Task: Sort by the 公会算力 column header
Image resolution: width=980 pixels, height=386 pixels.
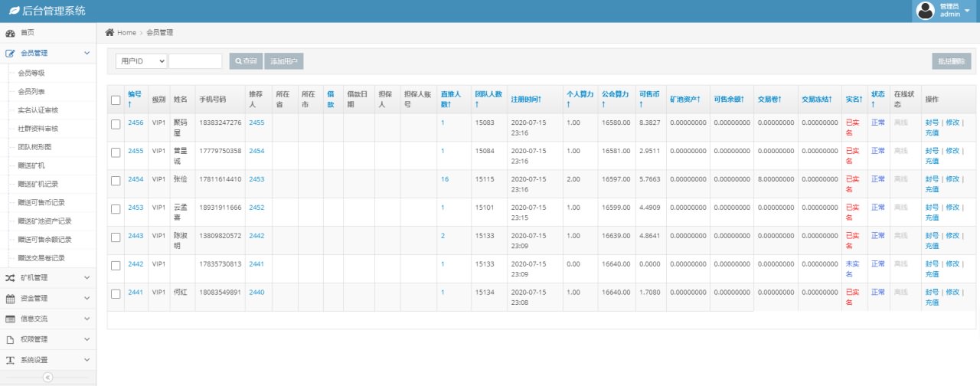Action: (615, 99)
